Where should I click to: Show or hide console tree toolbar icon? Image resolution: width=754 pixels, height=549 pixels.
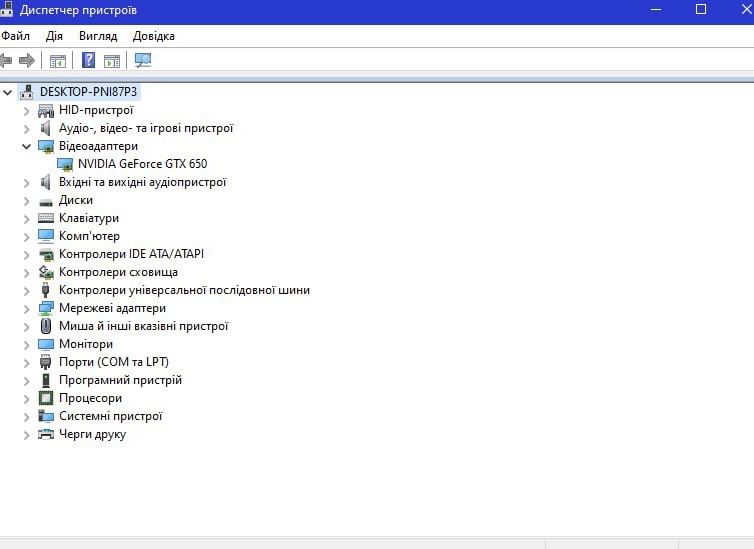(x=58, y=61)
